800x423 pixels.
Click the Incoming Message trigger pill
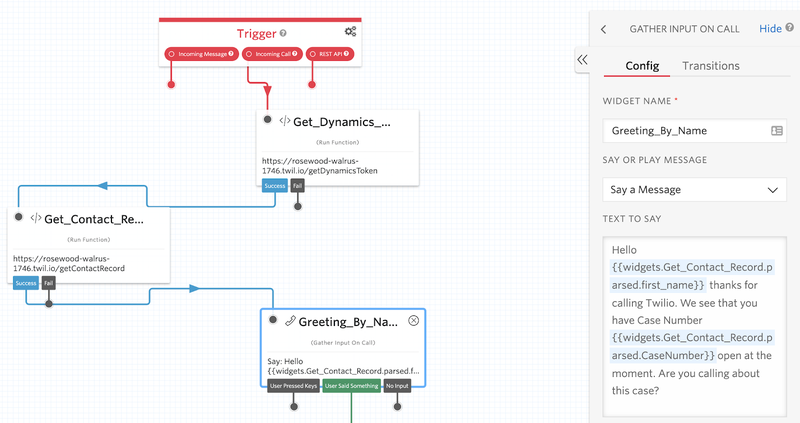pyautogui.click(x=201, y=54)
